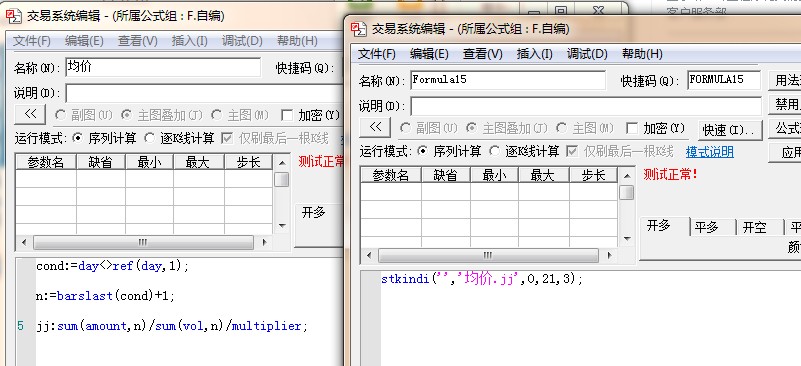Open the 模式说明 link
The image size is (801, 366).
click(x=710, y=151)
